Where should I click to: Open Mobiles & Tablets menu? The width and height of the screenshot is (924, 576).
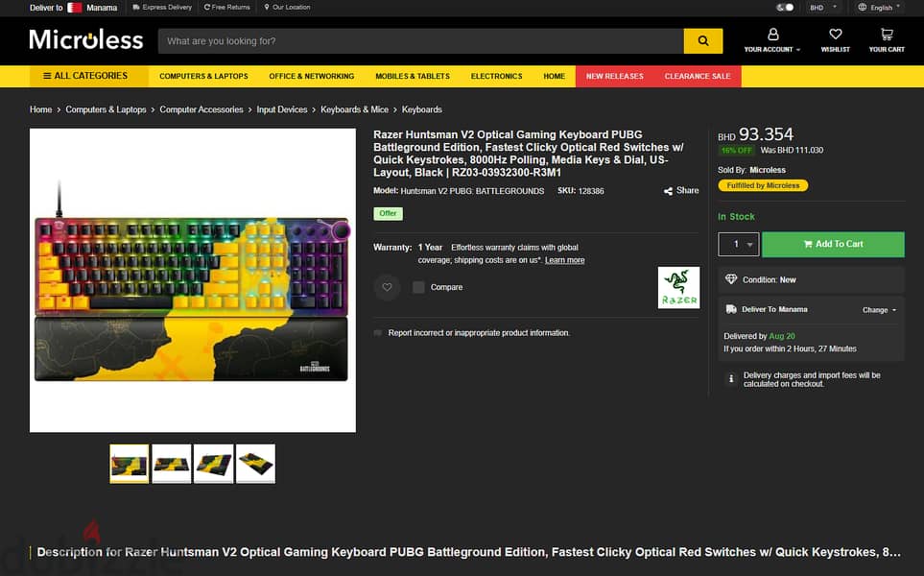[413, 77]
